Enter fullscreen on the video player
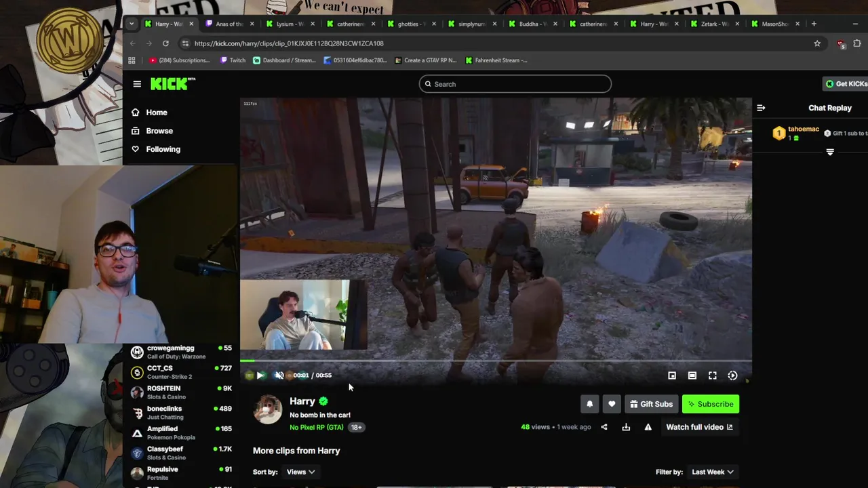The image size is (868, 488). coord(713,375)
